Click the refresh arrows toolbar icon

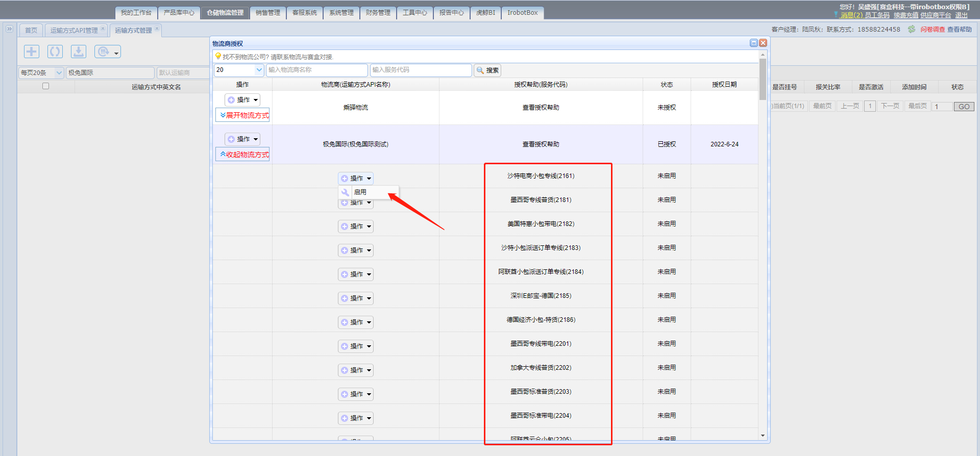tap(55, 52)
